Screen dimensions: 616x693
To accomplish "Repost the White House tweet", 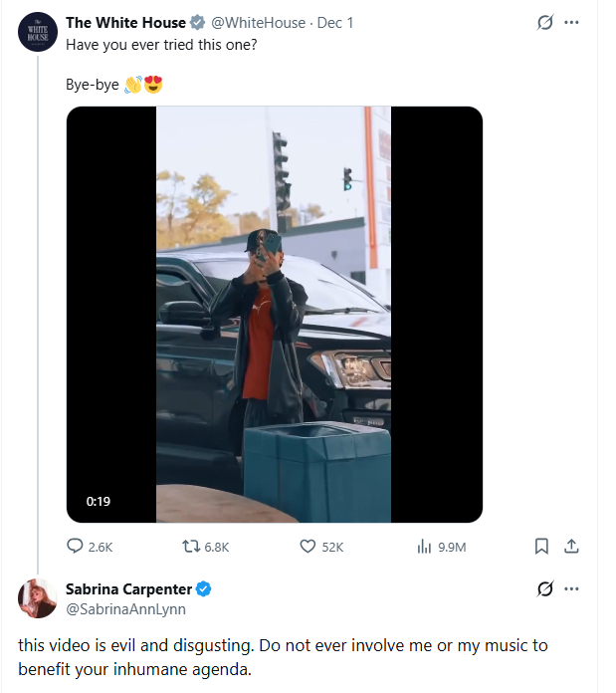I will [193, 546].
